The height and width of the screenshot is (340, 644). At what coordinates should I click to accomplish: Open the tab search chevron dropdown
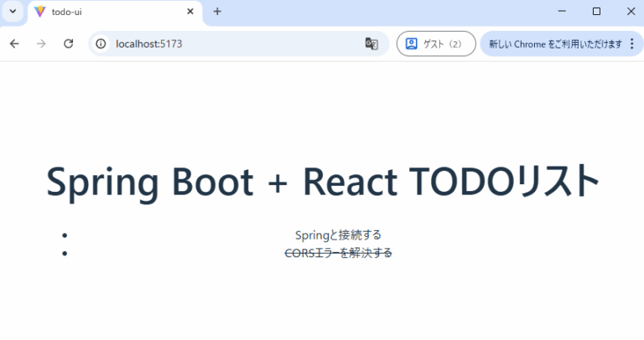tap(13, 12)
